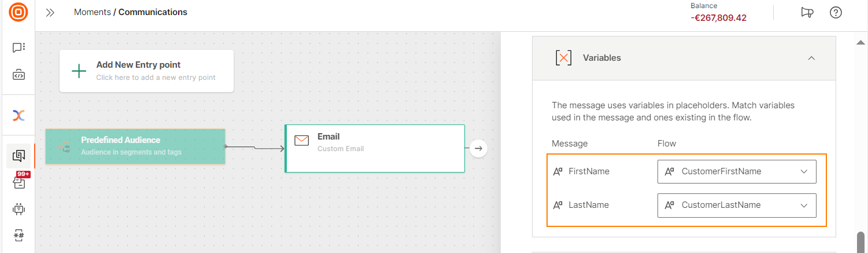The height and width of the screenshot is (253, 868).
Task: Collapse the Variables section
Action: [x=811, y=58]
